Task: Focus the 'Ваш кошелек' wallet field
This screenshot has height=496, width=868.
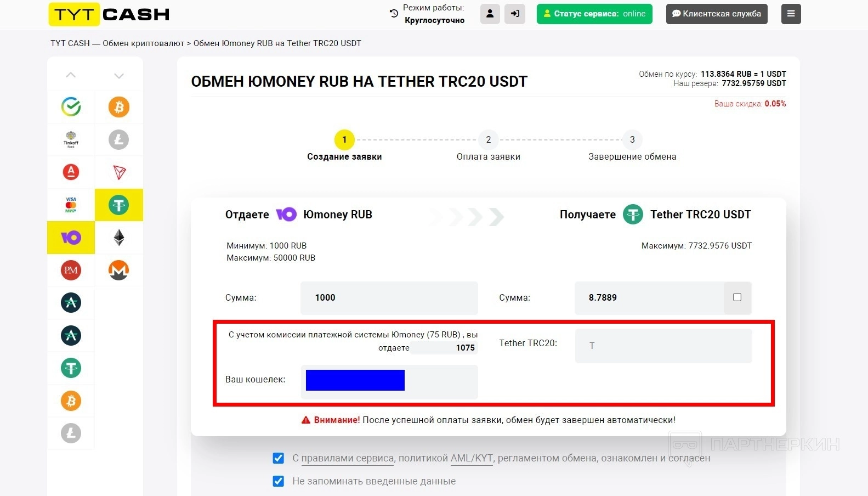Action: click(389, 382)
